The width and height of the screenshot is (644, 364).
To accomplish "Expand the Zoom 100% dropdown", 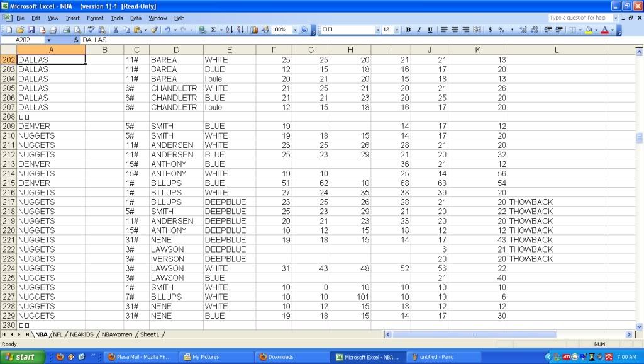I will 294,30.
